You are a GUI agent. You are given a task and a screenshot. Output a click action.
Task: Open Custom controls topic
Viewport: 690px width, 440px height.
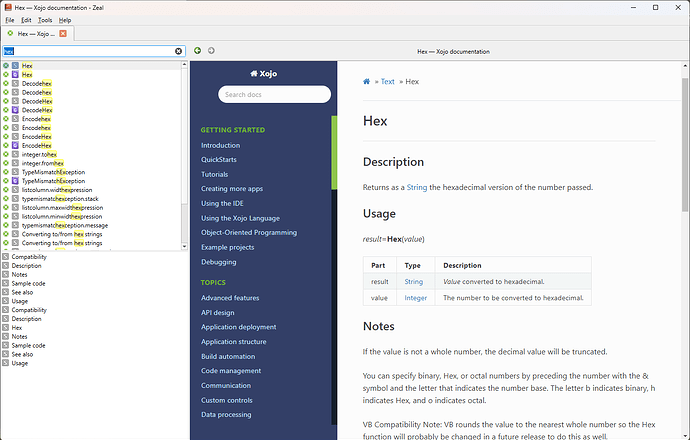click(x=227, y=400)
